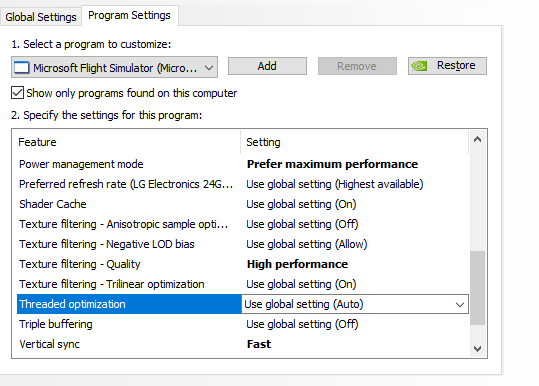Switch to the Global Settings tab
539x386 pixels.
tap(41, 17)
